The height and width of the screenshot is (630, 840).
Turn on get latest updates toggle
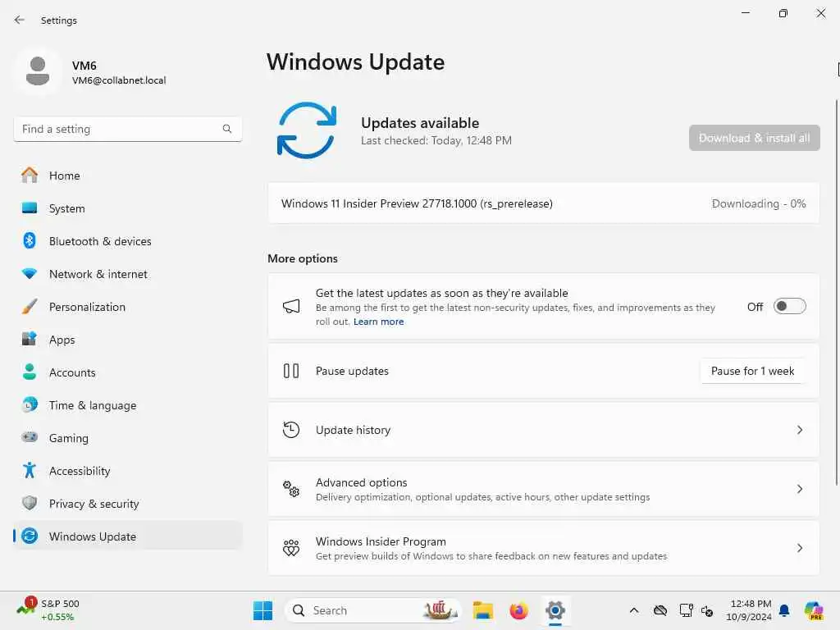click(x=790, y=307)
